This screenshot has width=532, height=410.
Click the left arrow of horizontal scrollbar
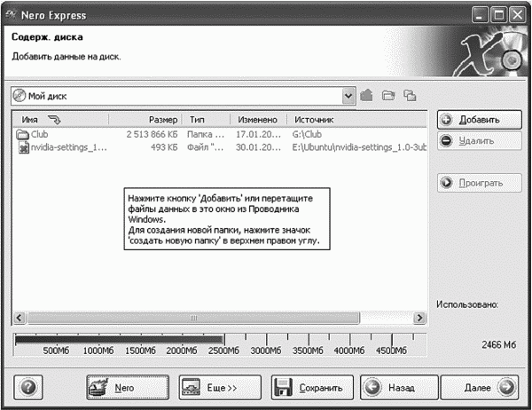click(x=20, y=318)
